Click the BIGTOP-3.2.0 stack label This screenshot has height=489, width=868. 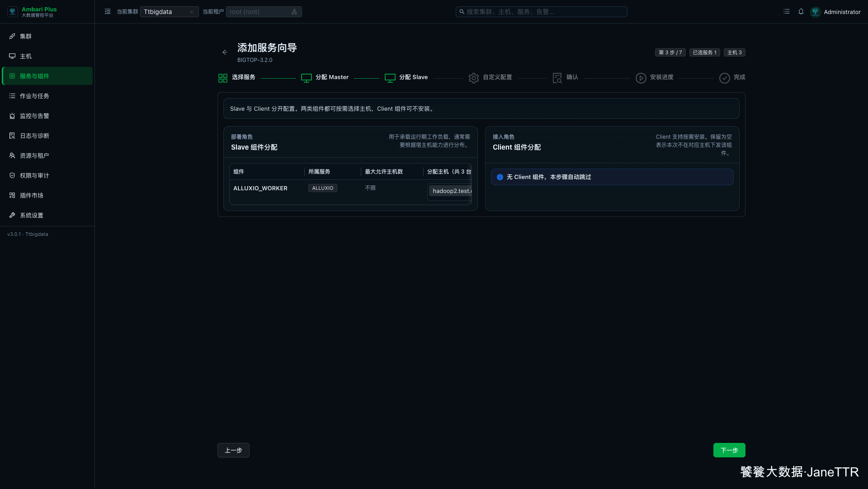point(255,60)
